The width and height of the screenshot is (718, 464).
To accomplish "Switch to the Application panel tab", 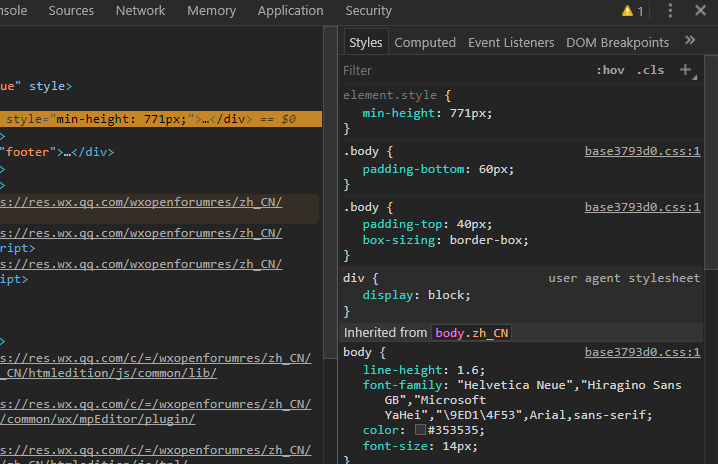I will pos(290,11).
